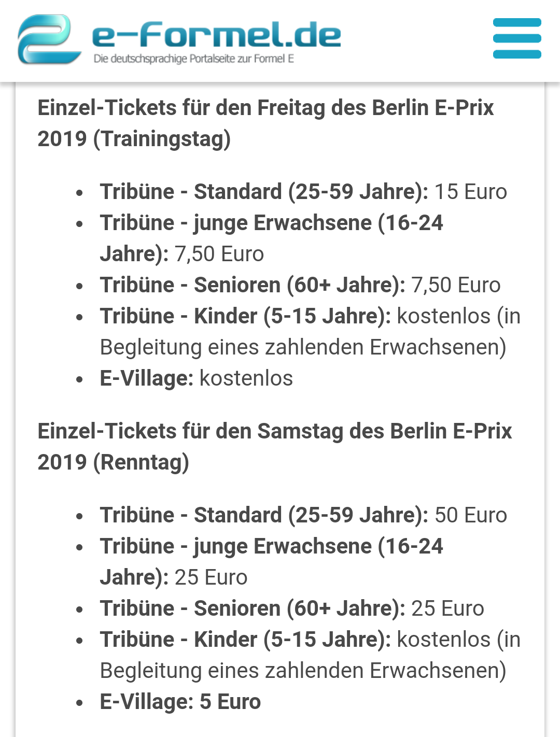
Task: Click Friday's 'Tribüne - junge Erwachsene' label
Action: coord(271,223)
